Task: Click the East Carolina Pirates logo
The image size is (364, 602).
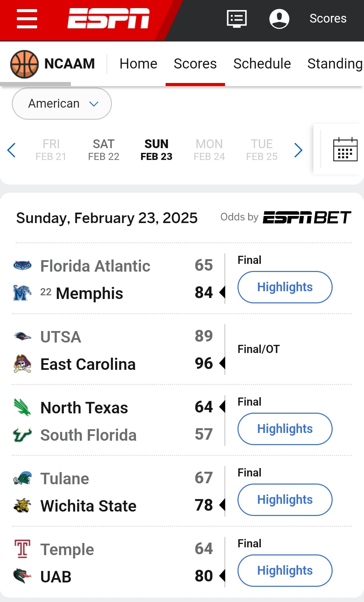Action: [22, 364]
